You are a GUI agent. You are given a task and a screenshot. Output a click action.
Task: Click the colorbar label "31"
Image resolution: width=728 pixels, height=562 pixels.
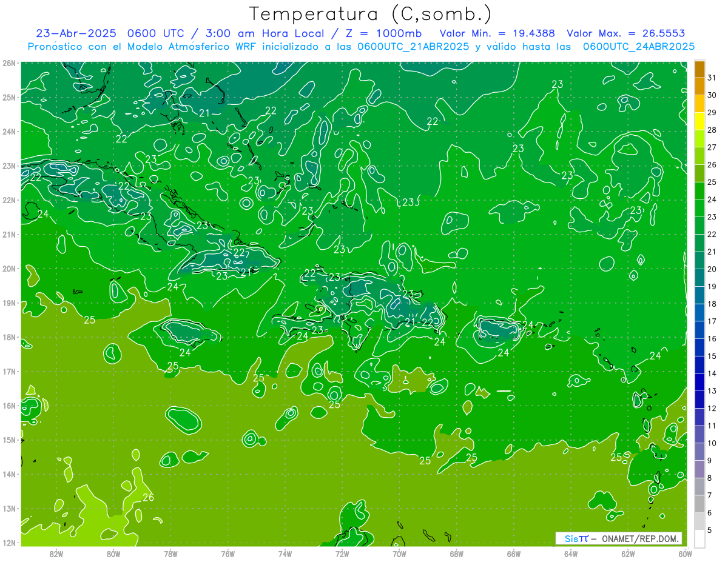pyautogui.click(x=712, y=78)
